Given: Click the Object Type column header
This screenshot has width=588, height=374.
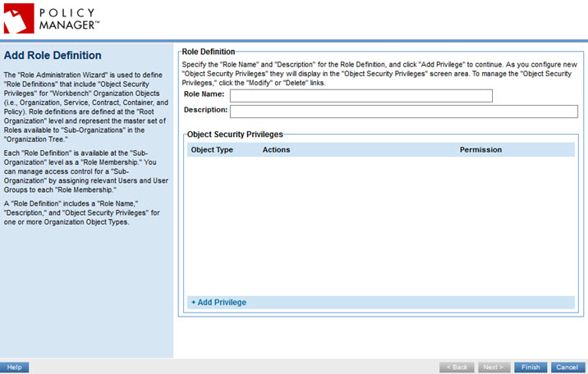Looking at the screenshot, I should [x=212, y=150].
